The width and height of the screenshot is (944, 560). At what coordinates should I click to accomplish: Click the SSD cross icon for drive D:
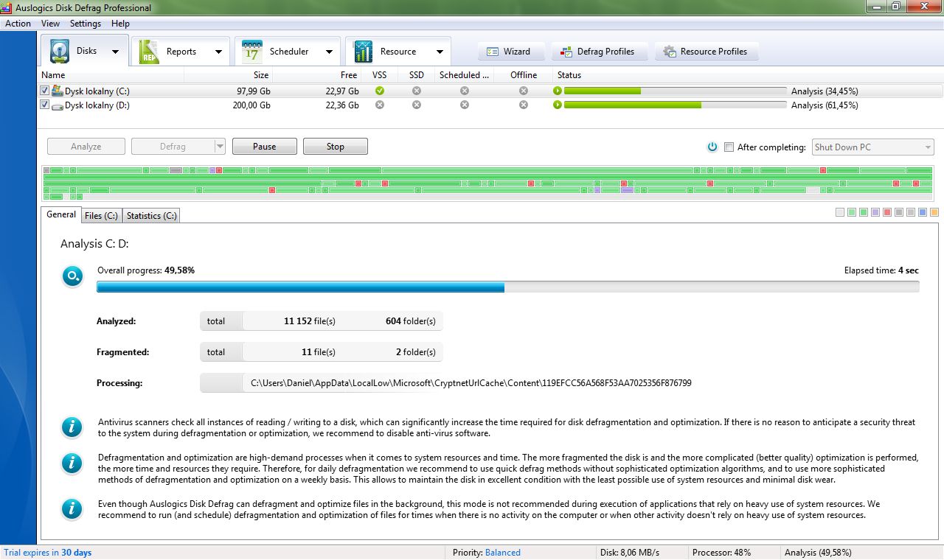coord(417,105)
